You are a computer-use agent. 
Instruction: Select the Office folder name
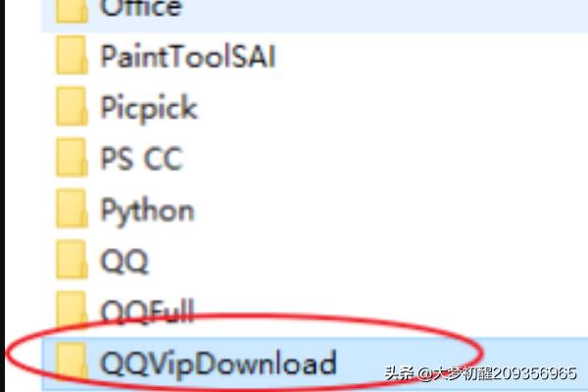pos(141,8)
